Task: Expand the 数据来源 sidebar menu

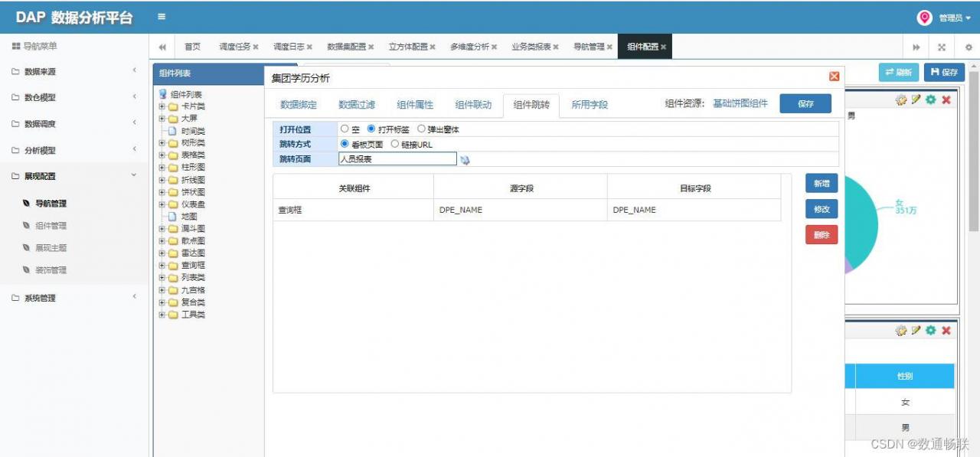Action: (x=74, y=71)
